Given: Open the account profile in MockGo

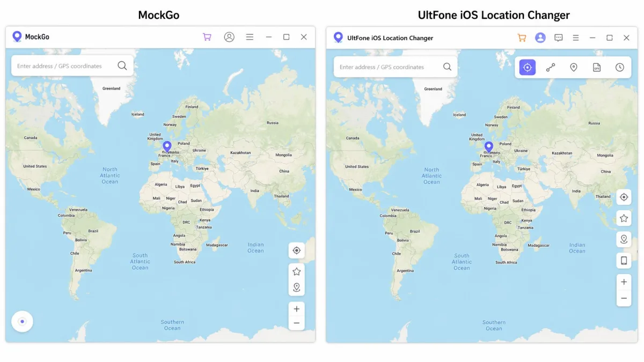Looking at the screenshot, I should click(229, 37).
